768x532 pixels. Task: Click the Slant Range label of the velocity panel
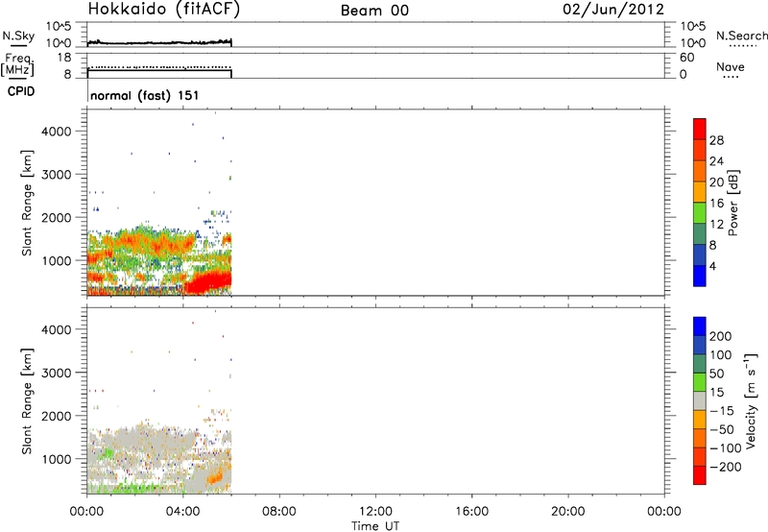tap(27, 401)
